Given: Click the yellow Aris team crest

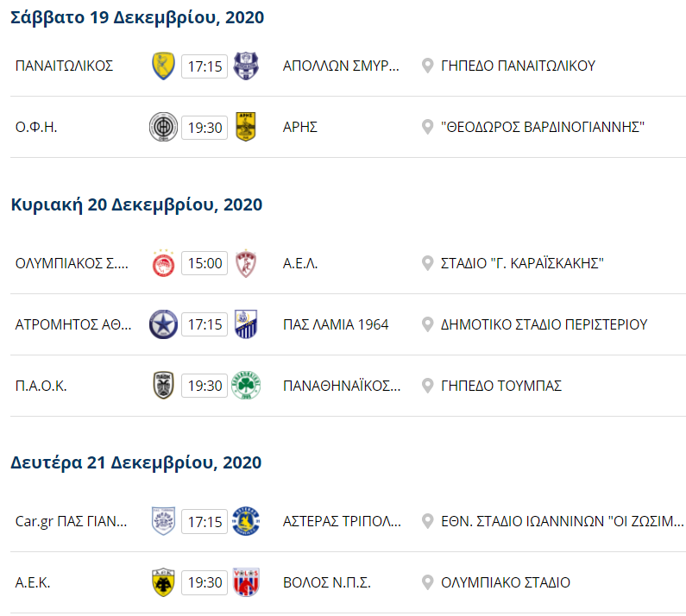Looking at the screenshot, I should (x=246, y=128).
